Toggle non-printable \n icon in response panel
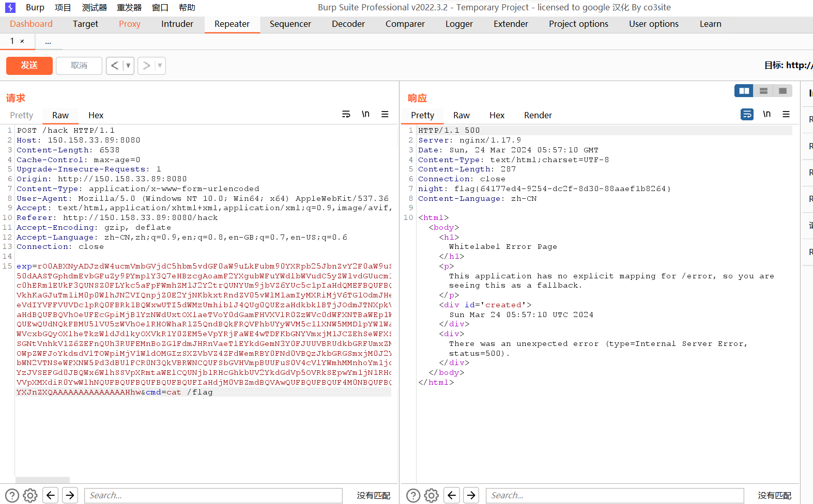The image size is (813, 504). point(767,114)
